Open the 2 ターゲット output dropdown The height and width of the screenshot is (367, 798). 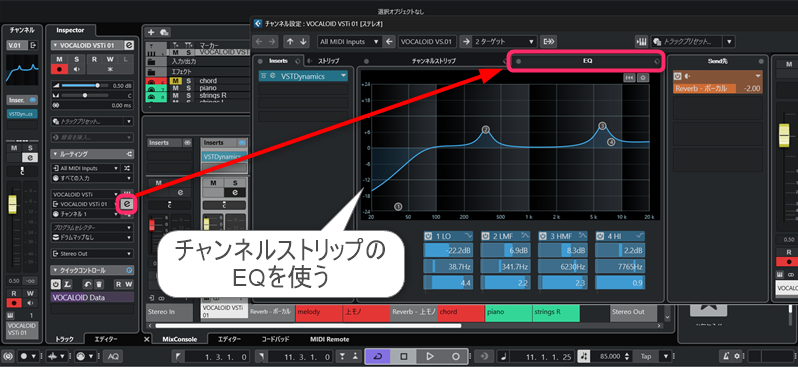click(504, 41)
